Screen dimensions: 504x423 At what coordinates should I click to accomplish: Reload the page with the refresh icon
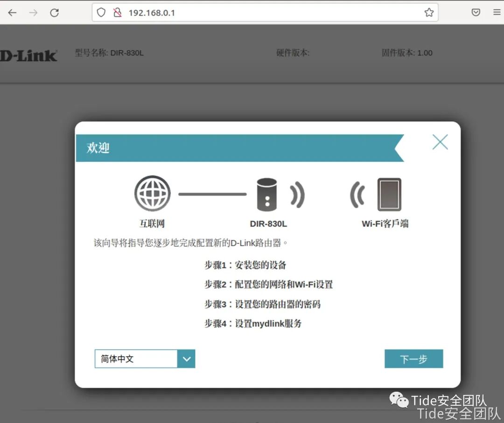coord(54,13)
